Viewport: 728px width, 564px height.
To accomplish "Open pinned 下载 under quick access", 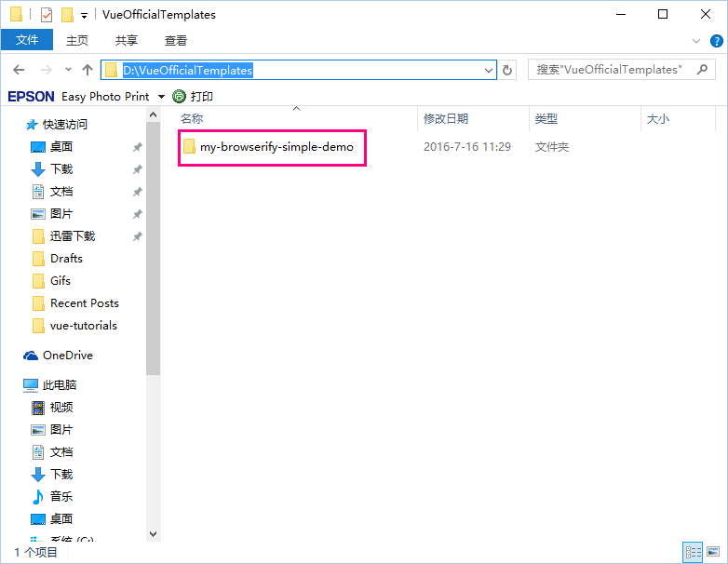I will 61,169.
